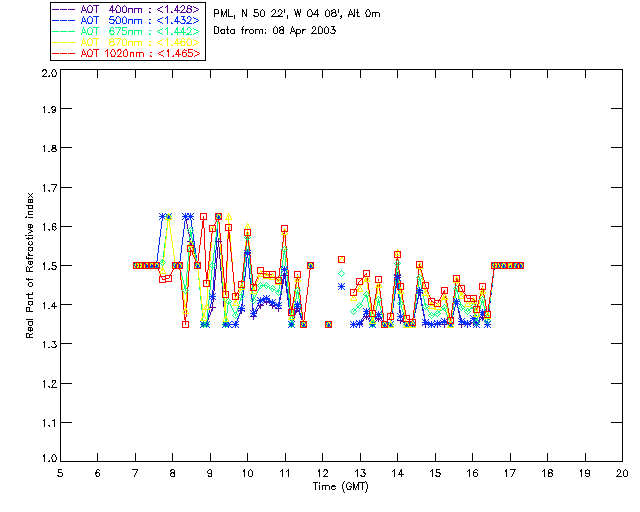This screenshot has width=640, height=512.
Task: Click the 12 x-axis tick label
Action: point(322,473)
